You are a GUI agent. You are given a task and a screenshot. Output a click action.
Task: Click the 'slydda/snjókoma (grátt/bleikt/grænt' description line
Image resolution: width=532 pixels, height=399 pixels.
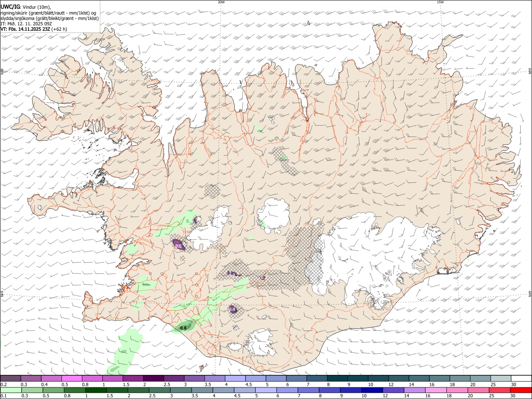[x=49, y=18]
